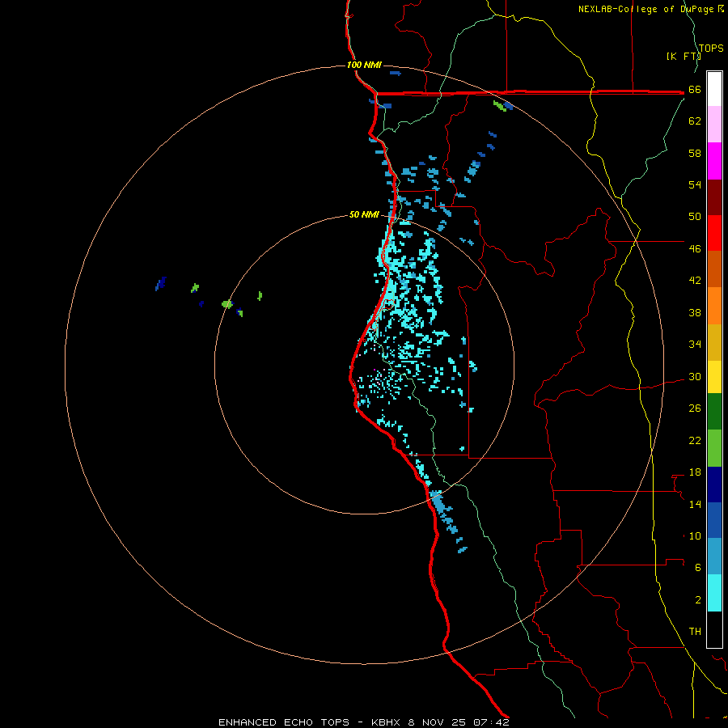Screen dimensions: 728x728
Task: Click the "38" legend value
Action: [x=695, y=312]
